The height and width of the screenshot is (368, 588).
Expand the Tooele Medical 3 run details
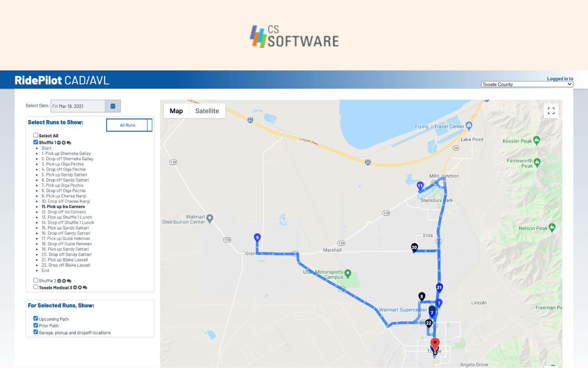click(75, 287)
